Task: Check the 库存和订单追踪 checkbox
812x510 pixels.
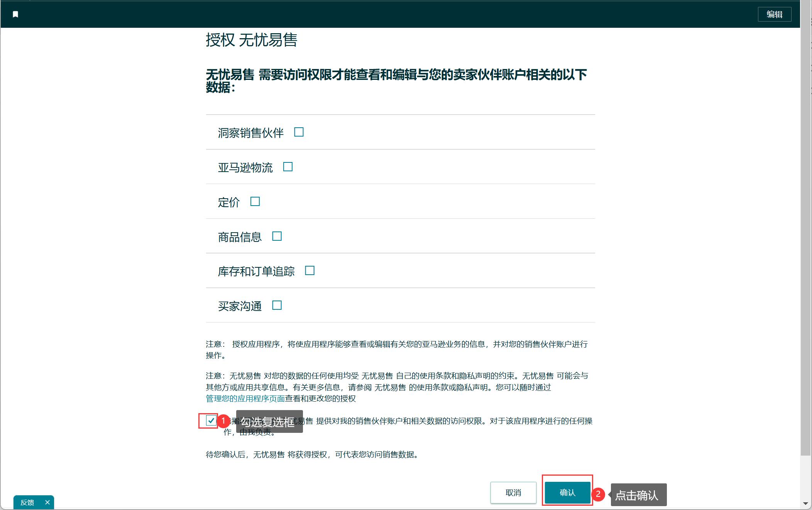Action: point(310,271)
